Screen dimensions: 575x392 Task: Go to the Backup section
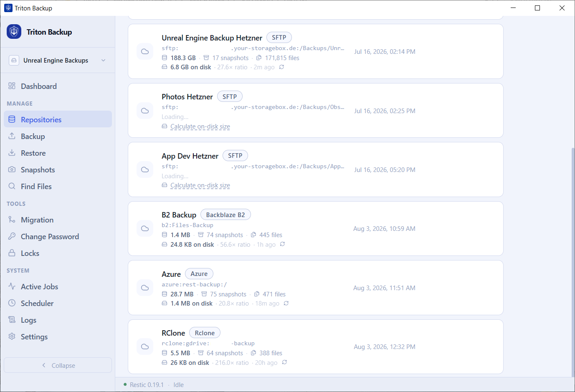pos(58,137)
